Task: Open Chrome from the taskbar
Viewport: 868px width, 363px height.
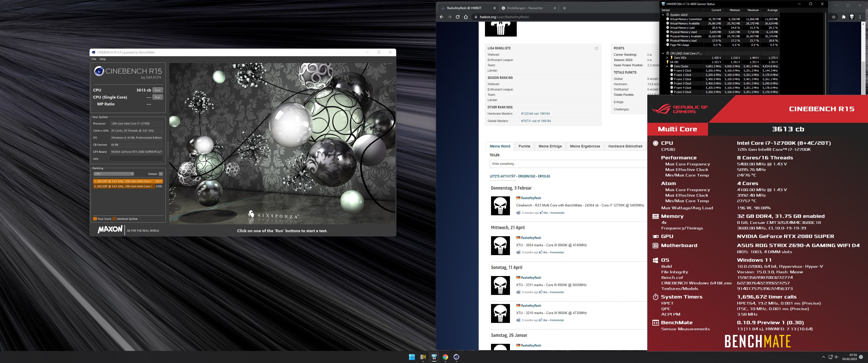Action: [x=445, y=357]
